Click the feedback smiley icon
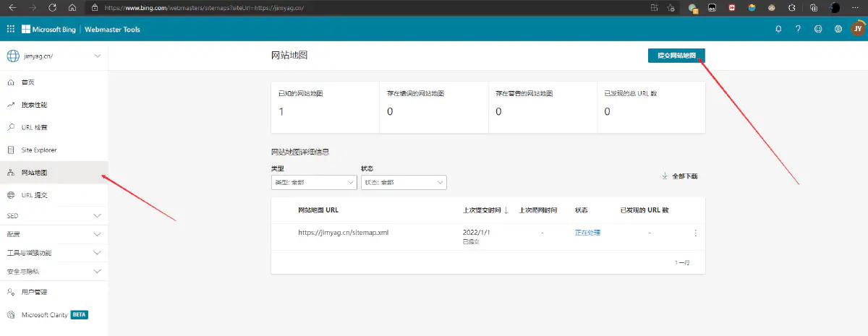The image size is (868, 336). click(818, 30)
